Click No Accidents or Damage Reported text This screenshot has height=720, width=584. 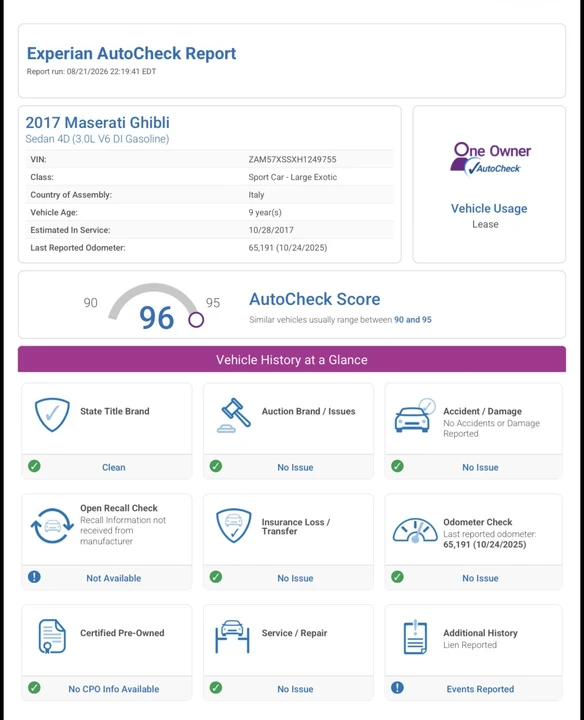tap(491, 428)
